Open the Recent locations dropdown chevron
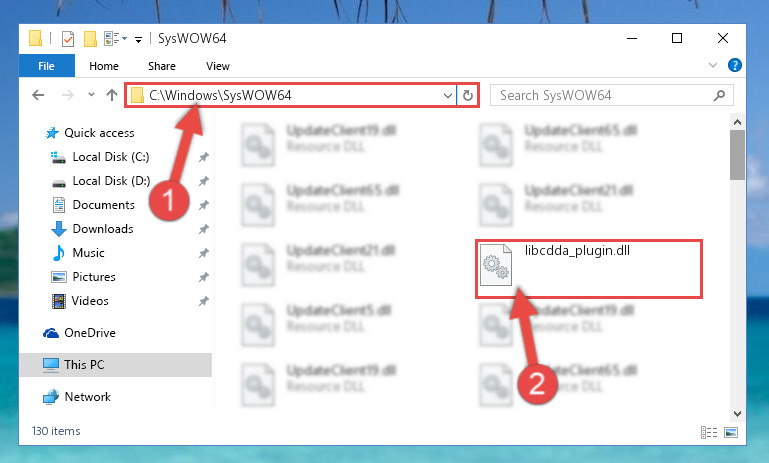This screenshot has width=769, height=463. point(91,95)
